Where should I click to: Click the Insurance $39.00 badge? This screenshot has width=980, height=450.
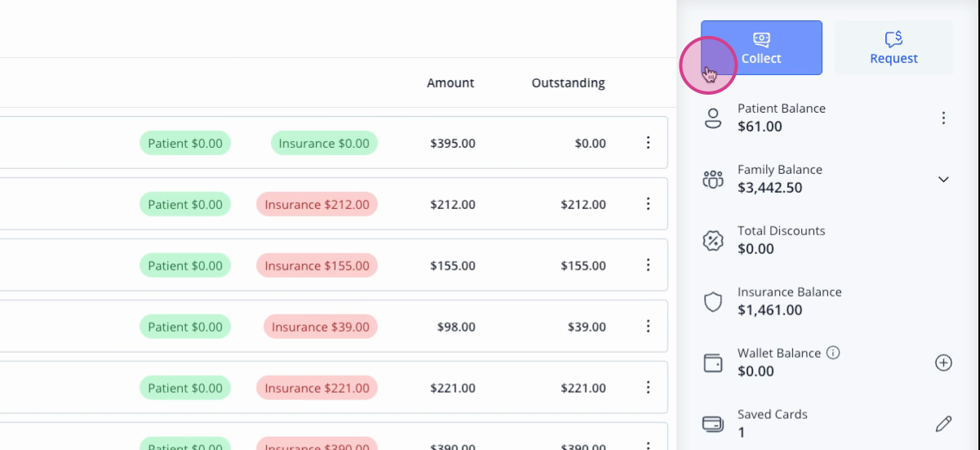pyautogui.click(x=320, y=327)
